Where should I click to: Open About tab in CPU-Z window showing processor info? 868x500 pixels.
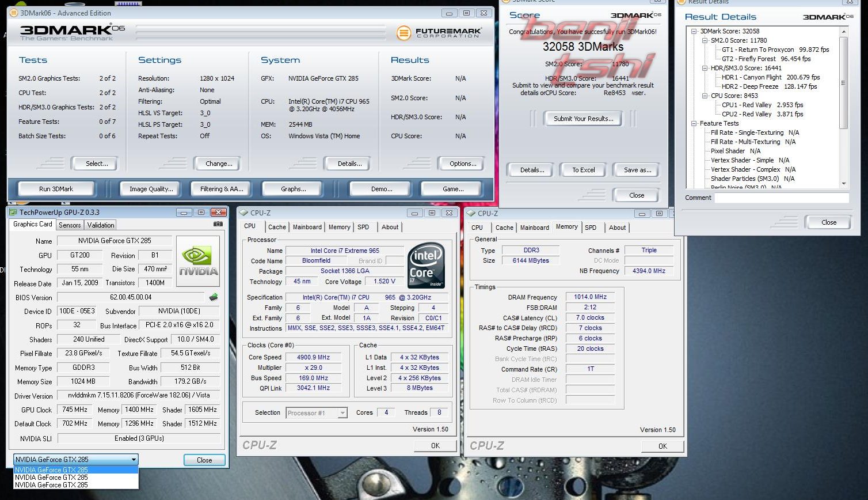coord(390,227)
